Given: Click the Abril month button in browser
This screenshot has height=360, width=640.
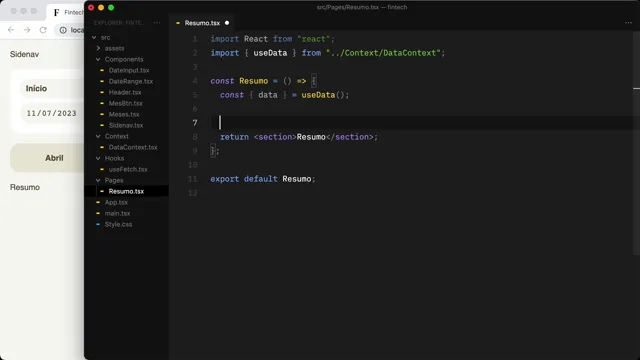Looking at the screenshot, I should click(47, 158).
